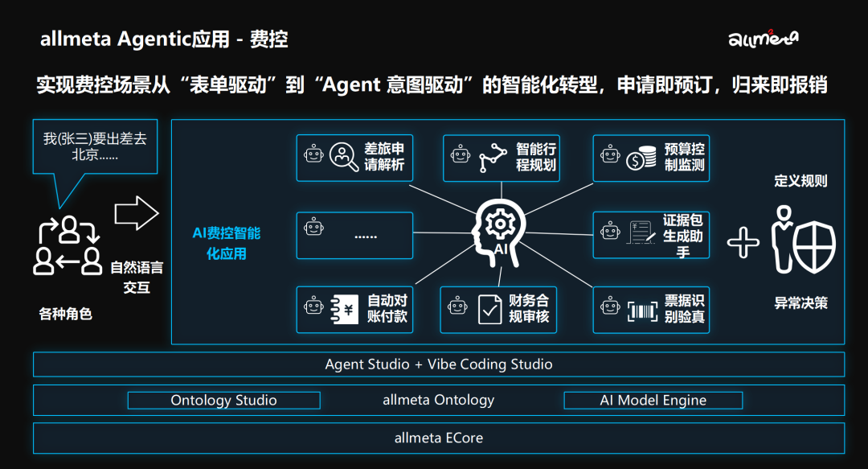Click the 定义规则 text
The image size is (868, 469).
click(800, 181)
